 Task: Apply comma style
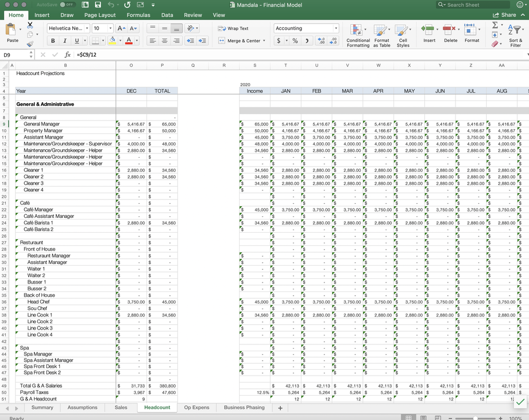307,41
